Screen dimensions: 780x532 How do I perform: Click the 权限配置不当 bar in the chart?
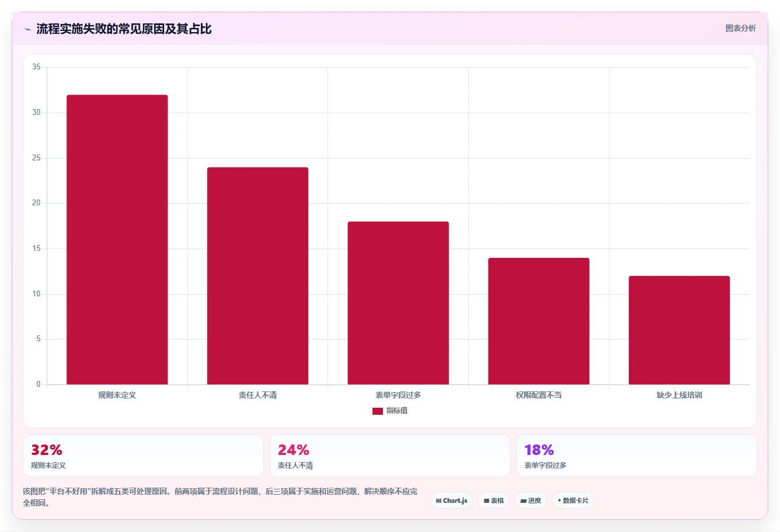539,321
